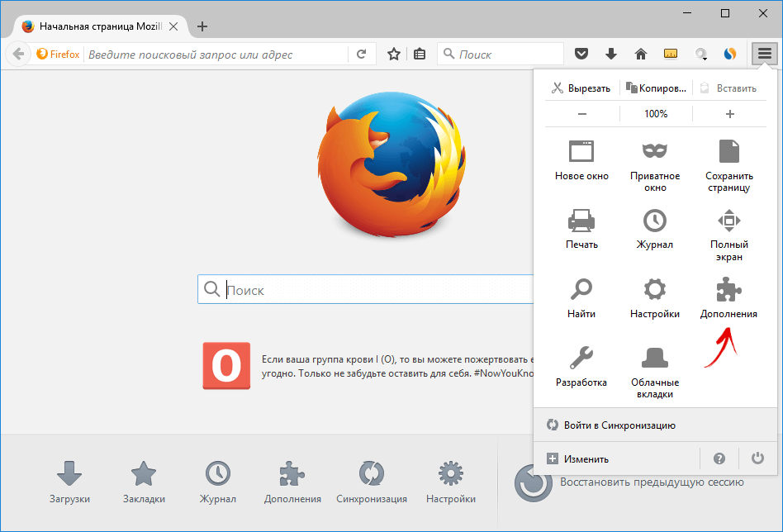Open Add-ons (Дополнения) in the menu panel

pos(729,298)
